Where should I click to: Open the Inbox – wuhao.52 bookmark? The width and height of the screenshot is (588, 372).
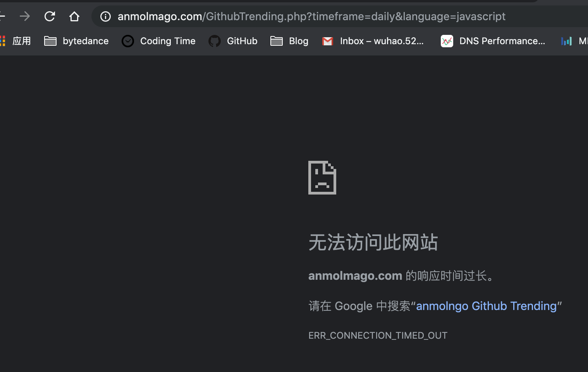coord(373,41)
